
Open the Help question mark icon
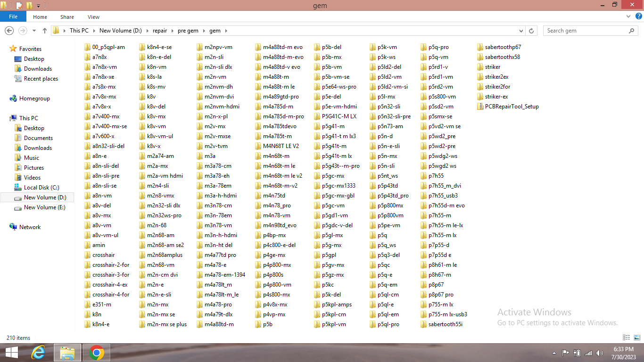pos(638,16)
